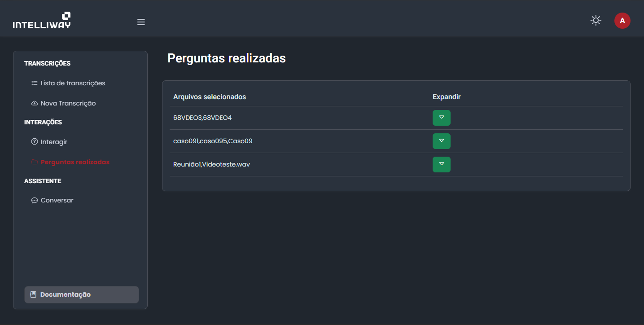Expand the Reunião1,Videoteste.wav row

[x=441, y=164]
